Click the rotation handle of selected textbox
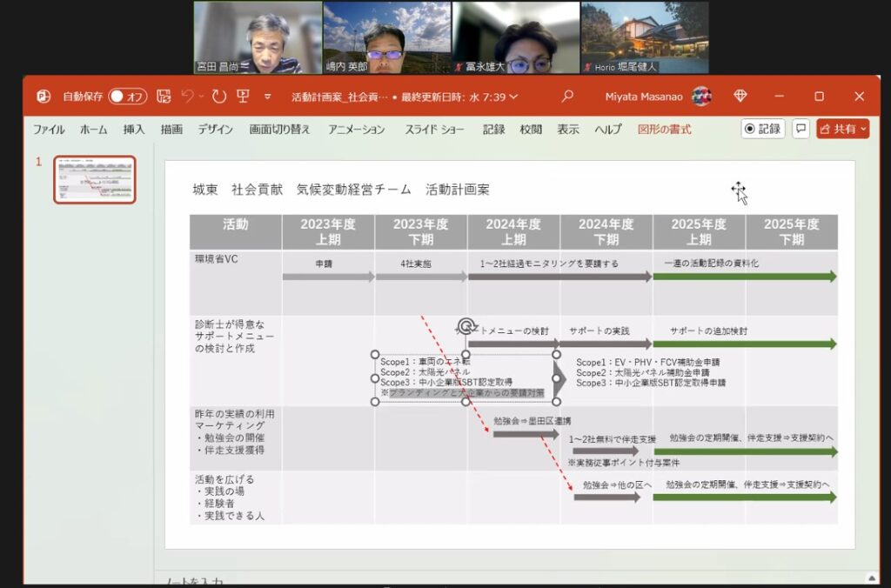Viewport: 891px width, 588px height. click(x=466, y=326)
